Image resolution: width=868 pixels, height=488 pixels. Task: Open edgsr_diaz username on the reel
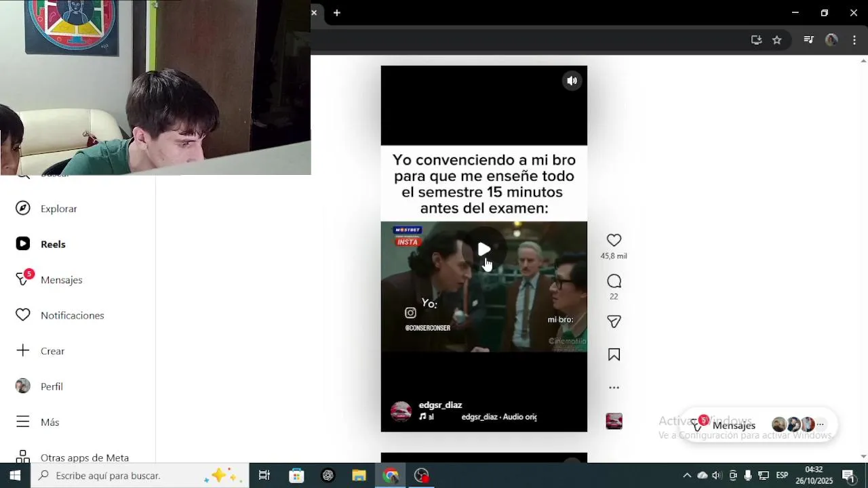point(440,405)
